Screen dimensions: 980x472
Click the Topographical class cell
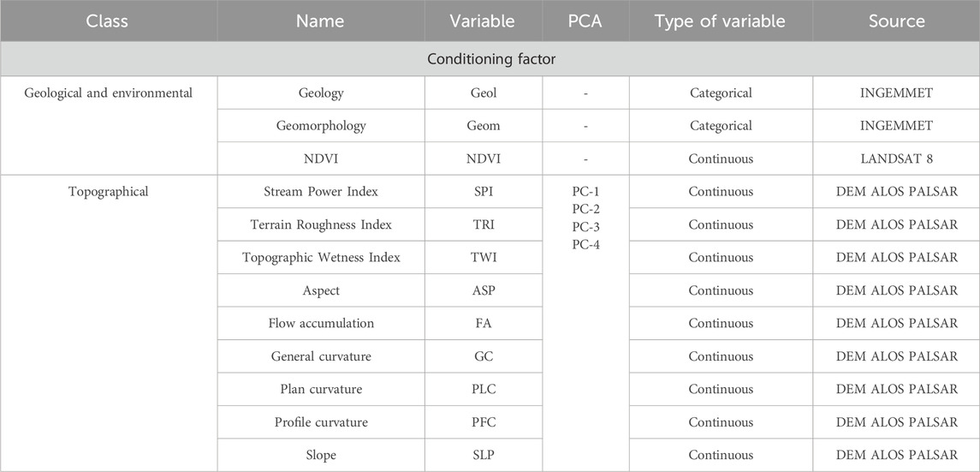tap(109, 192)
